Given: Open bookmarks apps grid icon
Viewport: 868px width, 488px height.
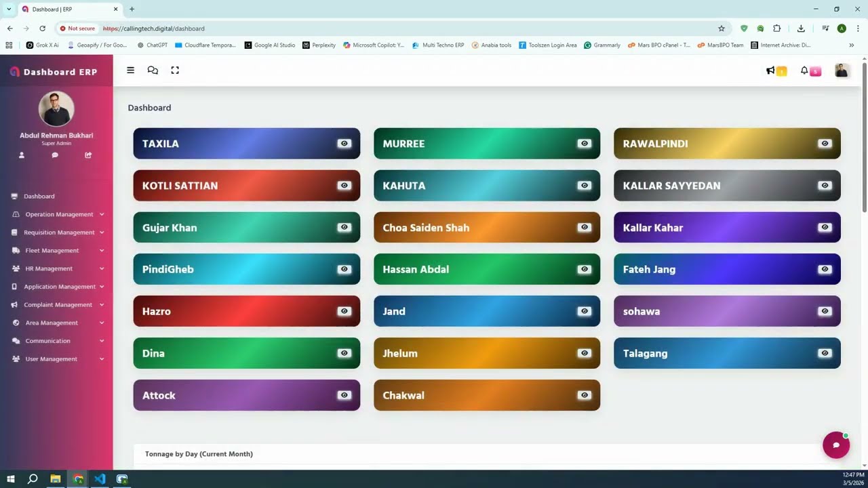Looking at the screenshot, I should (x=9, y=45).
